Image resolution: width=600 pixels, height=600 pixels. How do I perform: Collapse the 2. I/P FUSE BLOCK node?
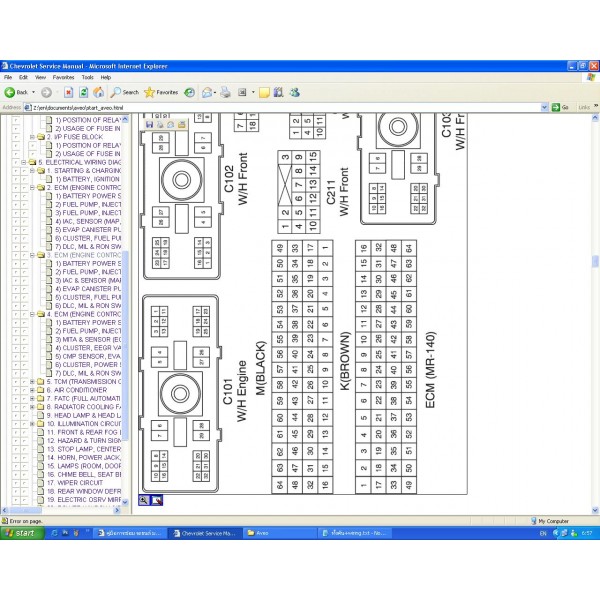pyautogui.click(x=33, y=137)
